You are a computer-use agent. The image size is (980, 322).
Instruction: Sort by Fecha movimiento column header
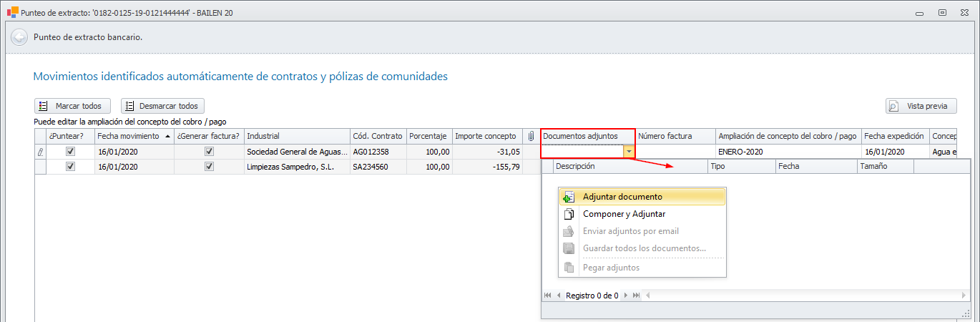(x=134, y=136)
